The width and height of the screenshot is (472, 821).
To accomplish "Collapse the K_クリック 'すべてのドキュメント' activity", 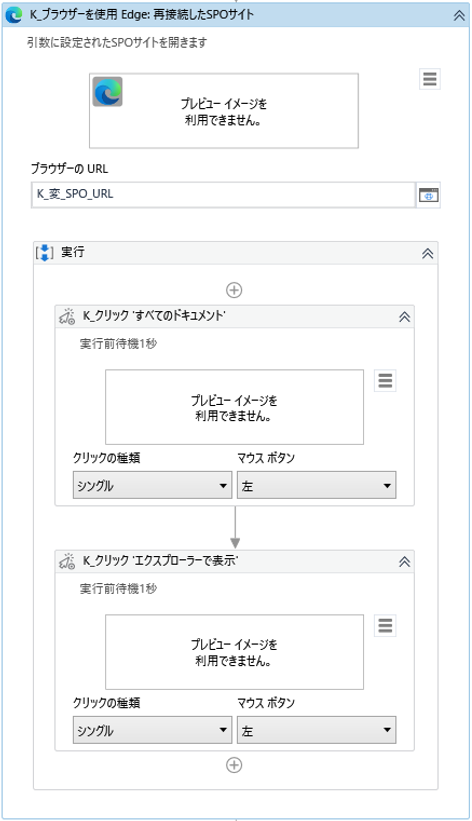I will tap(404, 317).
